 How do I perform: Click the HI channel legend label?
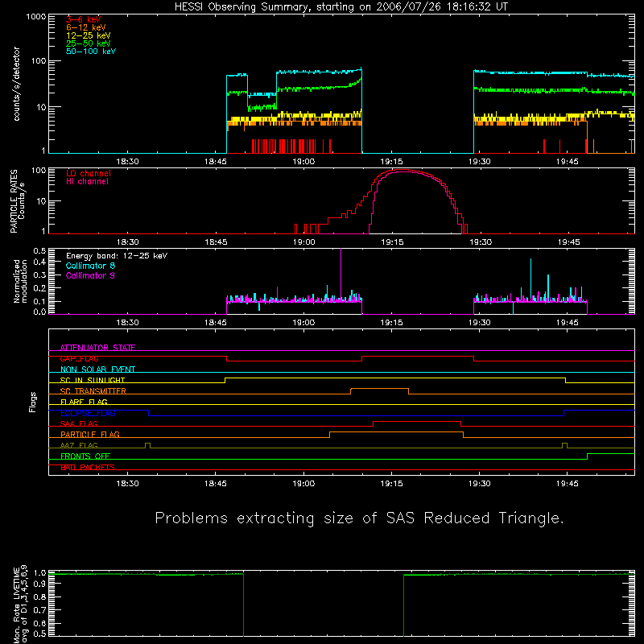(x=88, y=182)
